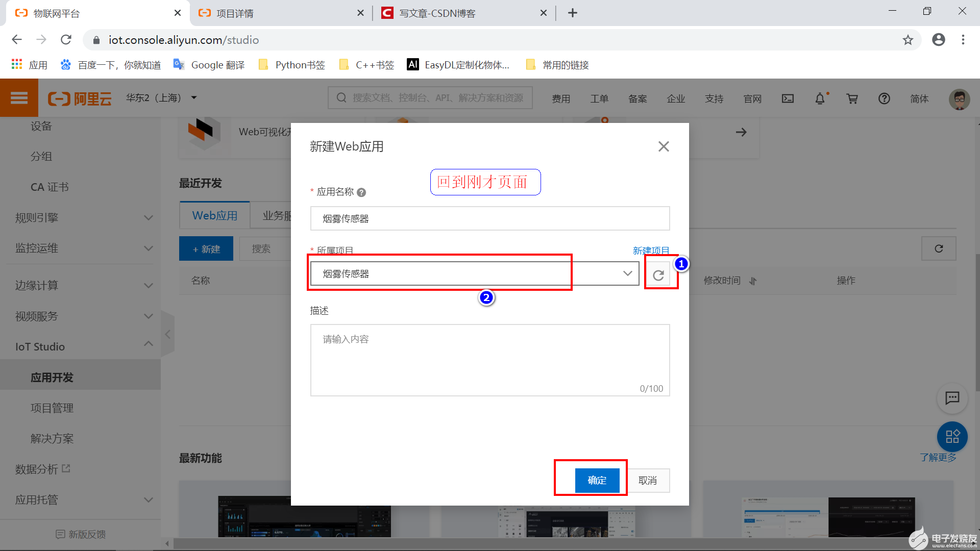Open the documentation search box

click(x=430, y=97)
